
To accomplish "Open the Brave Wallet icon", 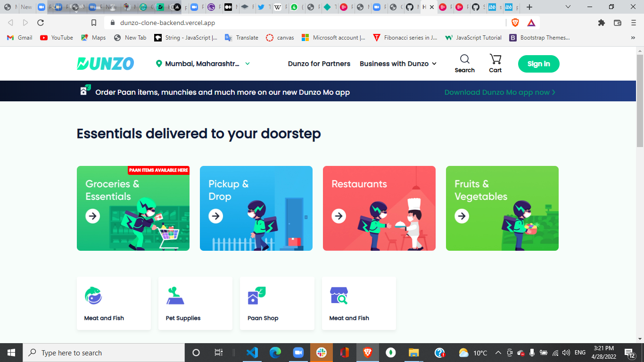I will (617, 23).
